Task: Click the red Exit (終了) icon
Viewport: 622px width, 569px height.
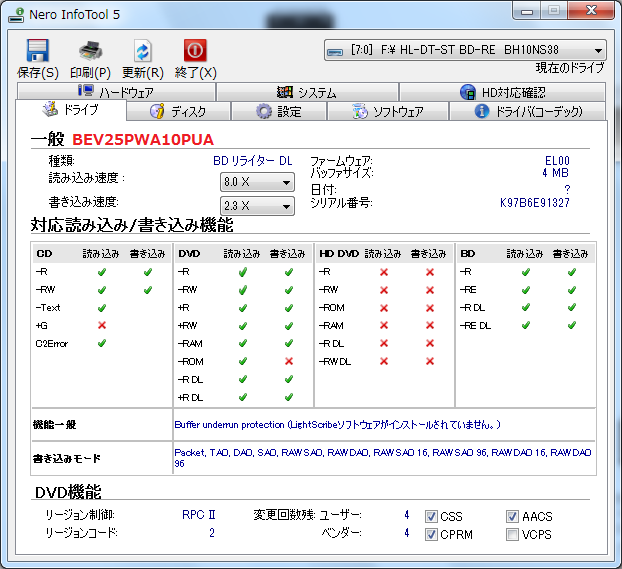Action: coord(195,51)
